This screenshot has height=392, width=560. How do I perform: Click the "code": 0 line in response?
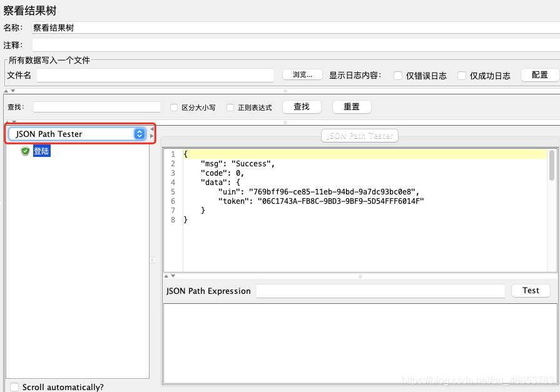coord(222,173)
